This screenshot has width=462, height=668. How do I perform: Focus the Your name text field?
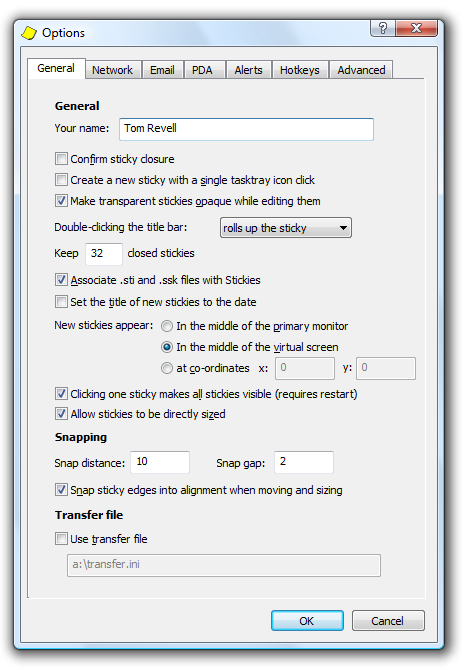pos(246,129)
